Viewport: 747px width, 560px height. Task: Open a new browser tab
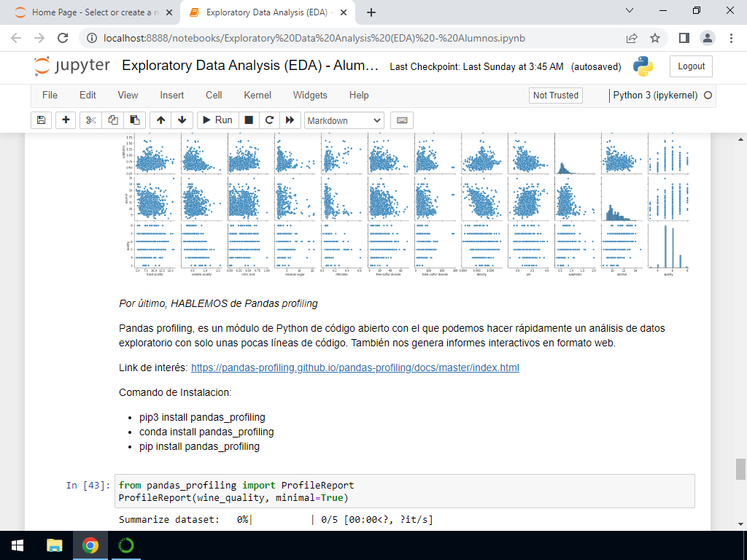tap(371, 13)
